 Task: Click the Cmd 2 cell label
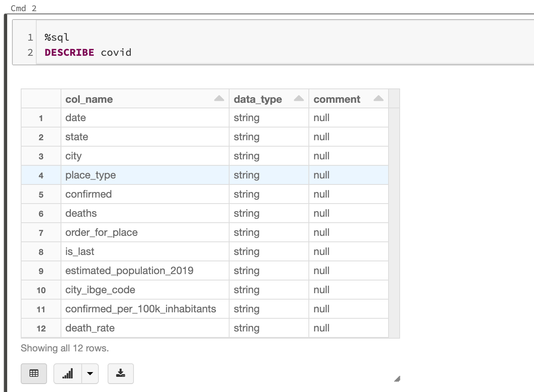[24, 8]
